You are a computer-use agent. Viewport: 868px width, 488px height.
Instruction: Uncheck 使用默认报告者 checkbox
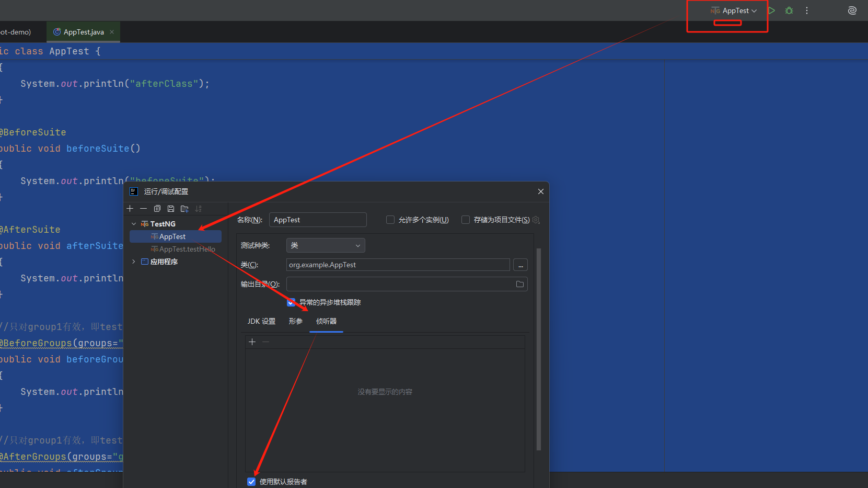[251, 482]
